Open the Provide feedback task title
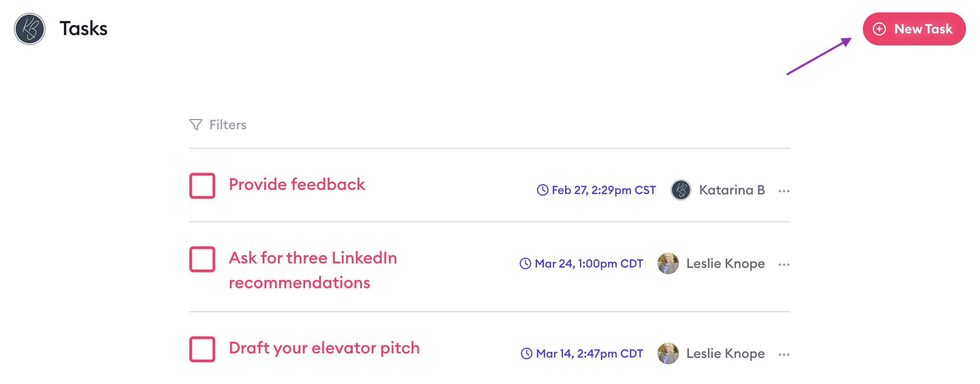 click(x=297, y=185)
